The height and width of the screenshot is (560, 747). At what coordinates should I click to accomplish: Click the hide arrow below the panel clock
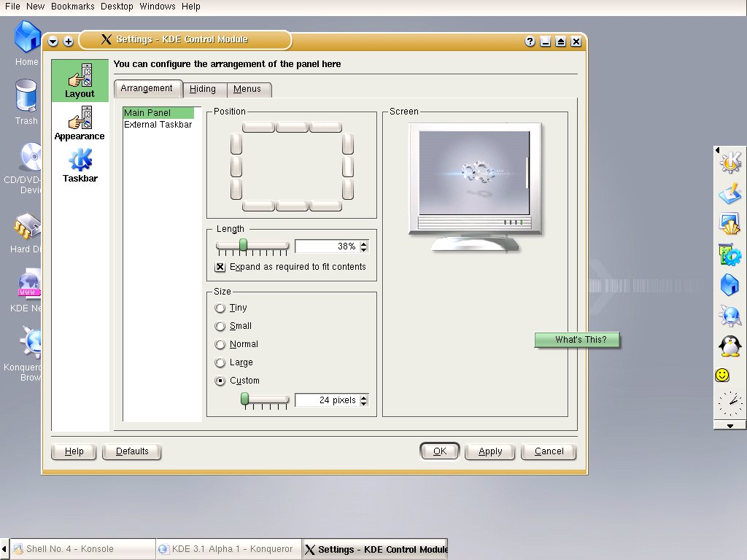tap(729, 426)
